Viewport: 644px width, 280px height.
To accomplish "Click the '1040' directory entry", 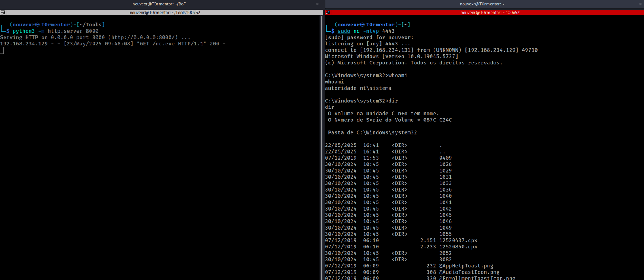I will click(446, 196).
